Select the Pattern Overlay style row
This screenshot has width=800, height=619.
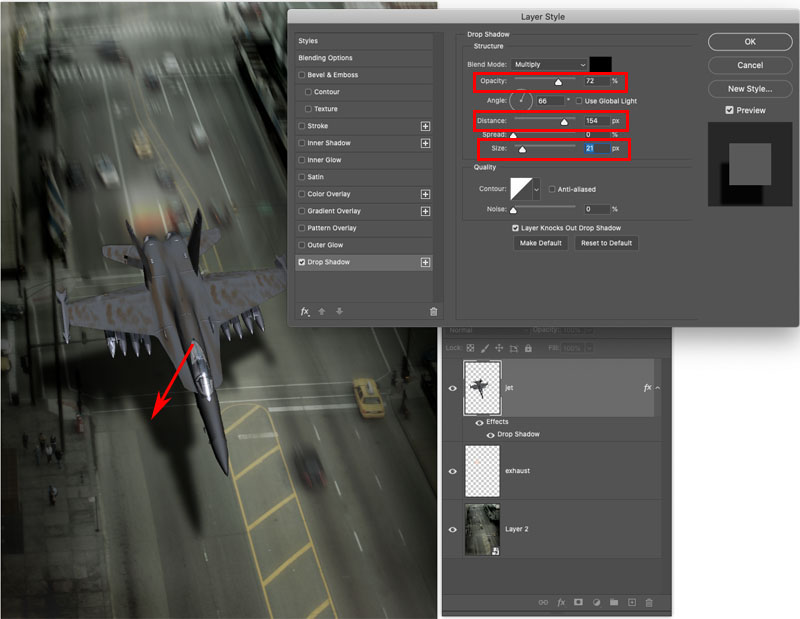pos(364,228)
